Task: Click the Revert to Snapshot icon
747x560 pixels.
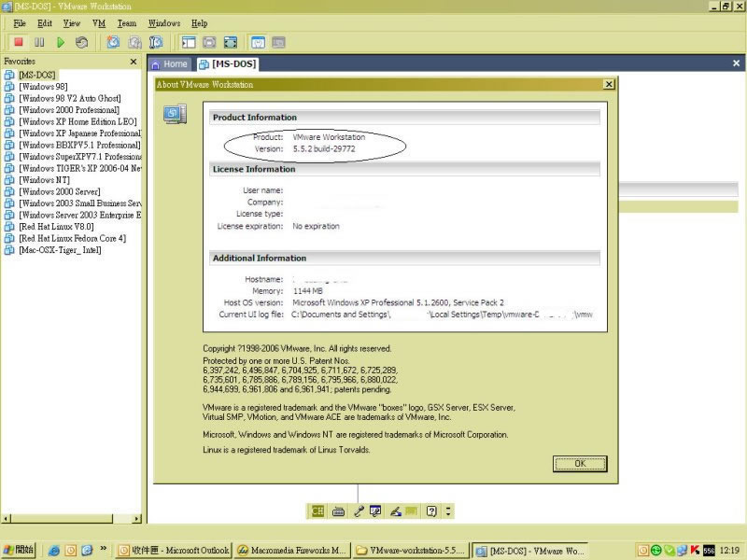Action: click(x=134, y=42)
